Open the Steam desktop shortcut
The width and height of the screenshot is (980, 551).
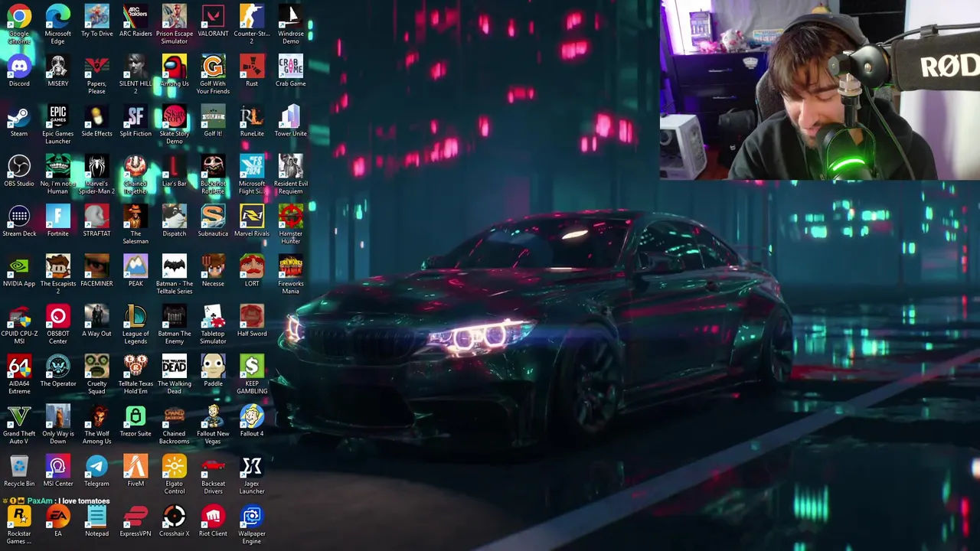19,116
